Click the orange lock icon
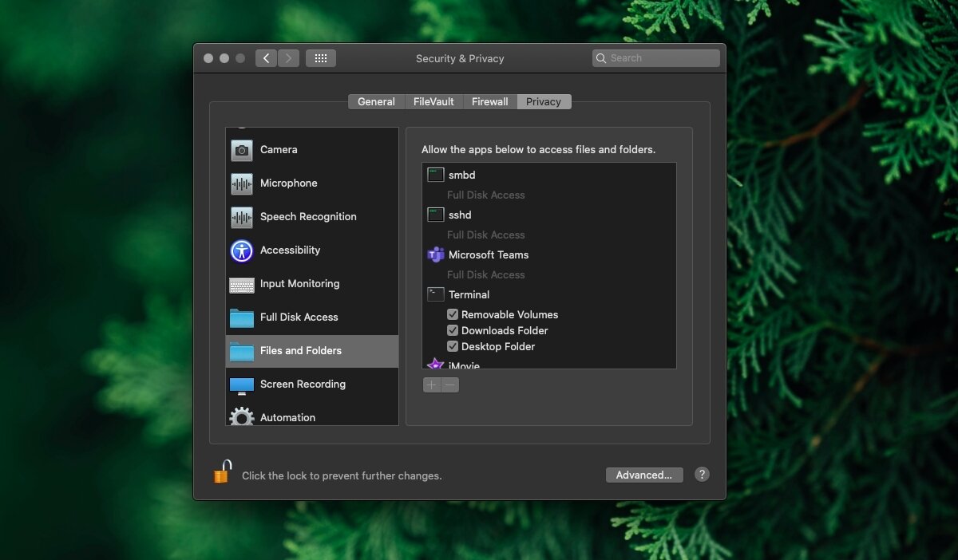This screenshot has width=958, height=560. tap(222, 472)
